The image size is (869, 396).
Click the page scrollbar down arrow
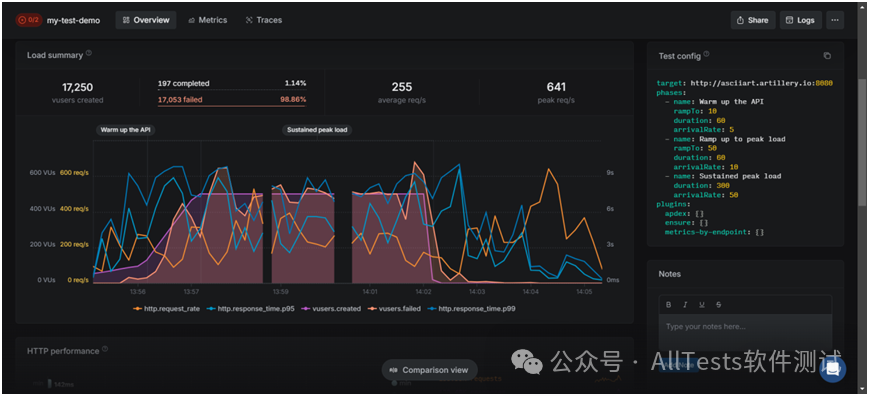tap(862, 390)
